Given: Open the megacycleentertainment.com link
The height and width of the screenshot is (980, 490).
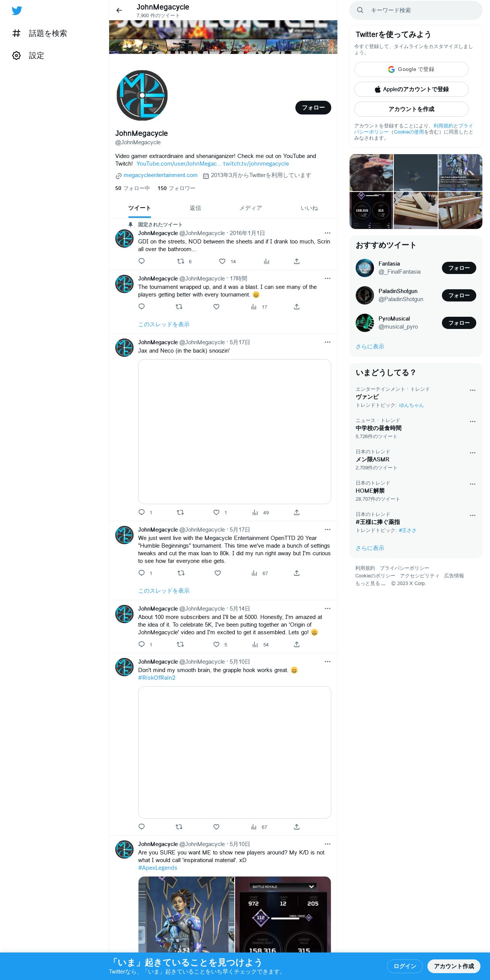Looking at the screenshot, I should pos(160,175).
